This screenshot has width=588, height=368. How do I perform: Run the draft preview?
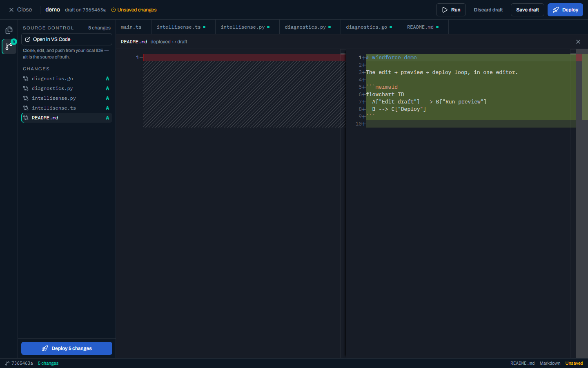click(x=451, y=10)
